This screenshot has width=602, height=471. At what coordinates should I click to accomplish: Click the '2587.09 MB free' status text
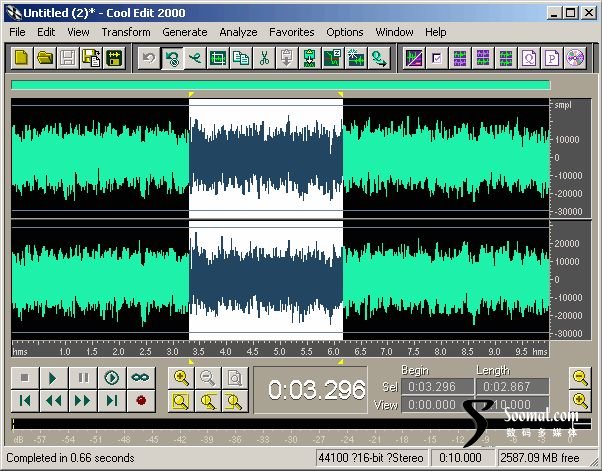(x=539, y=458)
